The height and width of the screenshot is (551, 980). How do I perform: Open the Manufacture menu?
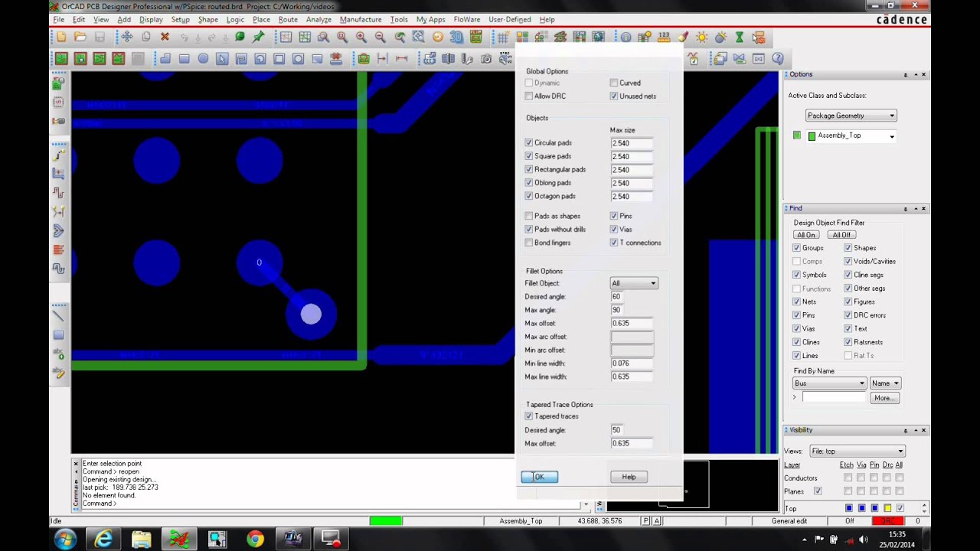[361, 19]
